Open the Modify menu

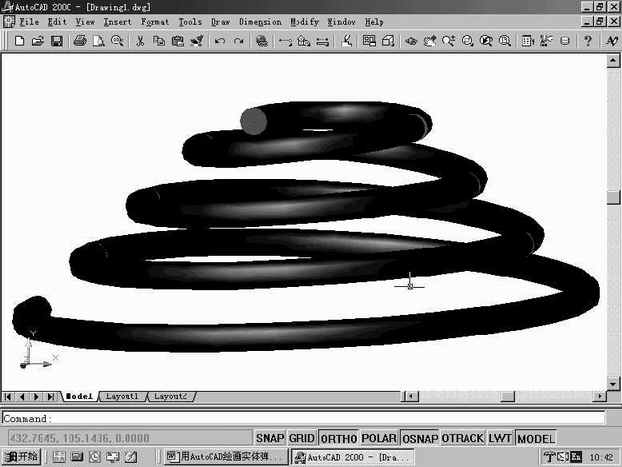tap(305, 21)
